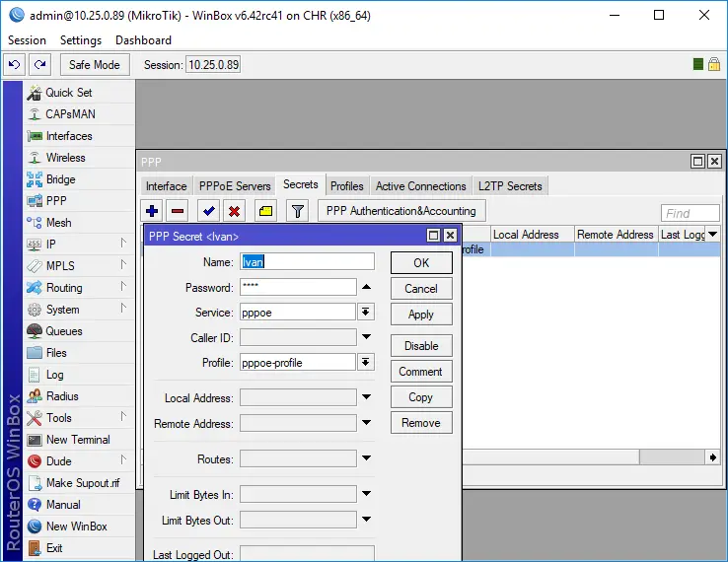Click the red minus remove icon
This screenshot has height=562, width=728.
pyautogui.click(x=178, y=210)
